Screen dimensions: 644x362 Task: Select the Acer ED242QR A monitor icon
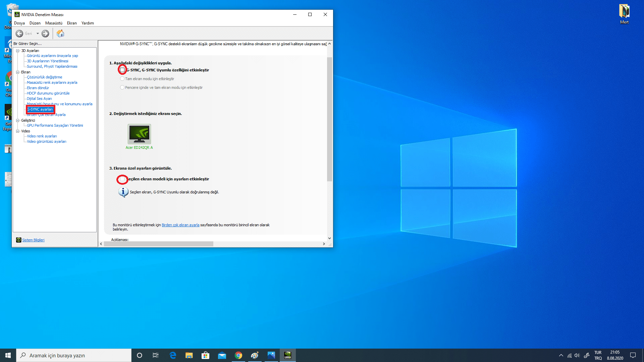(x=139, y=134)
